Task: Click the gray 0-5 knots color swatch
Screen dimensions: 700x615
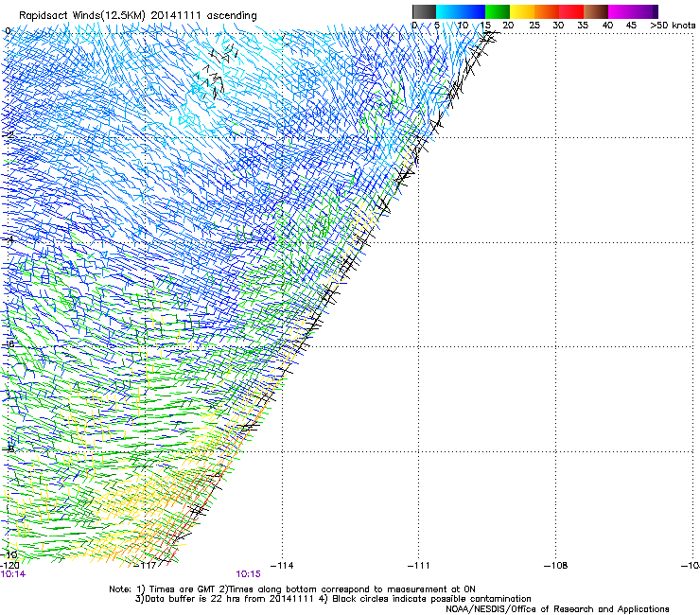Action: click(424, 11)
